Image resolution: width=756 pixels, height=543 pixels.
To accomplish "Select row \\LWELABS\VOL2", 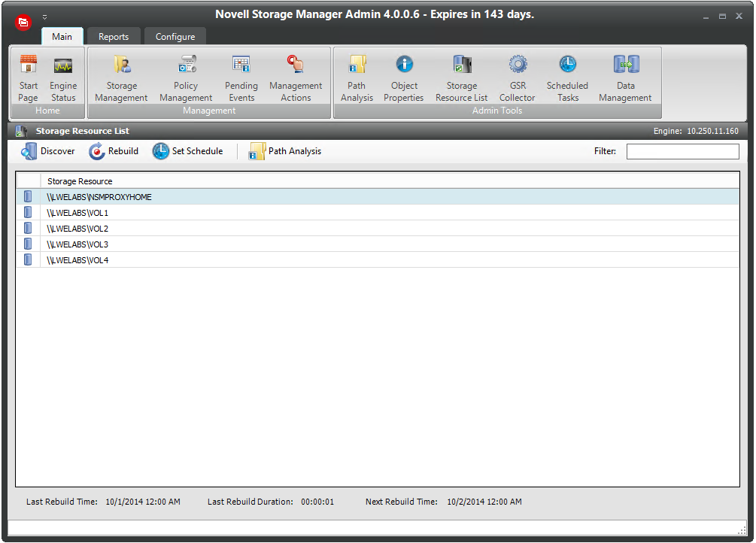I will pos(378,229).
